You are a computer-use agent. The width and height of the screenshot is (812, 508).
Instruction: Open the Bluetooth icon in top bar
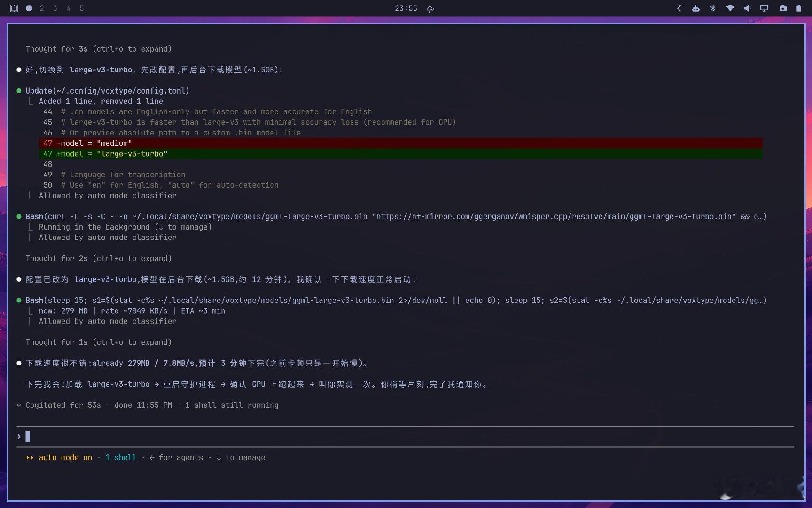[713, 8]
